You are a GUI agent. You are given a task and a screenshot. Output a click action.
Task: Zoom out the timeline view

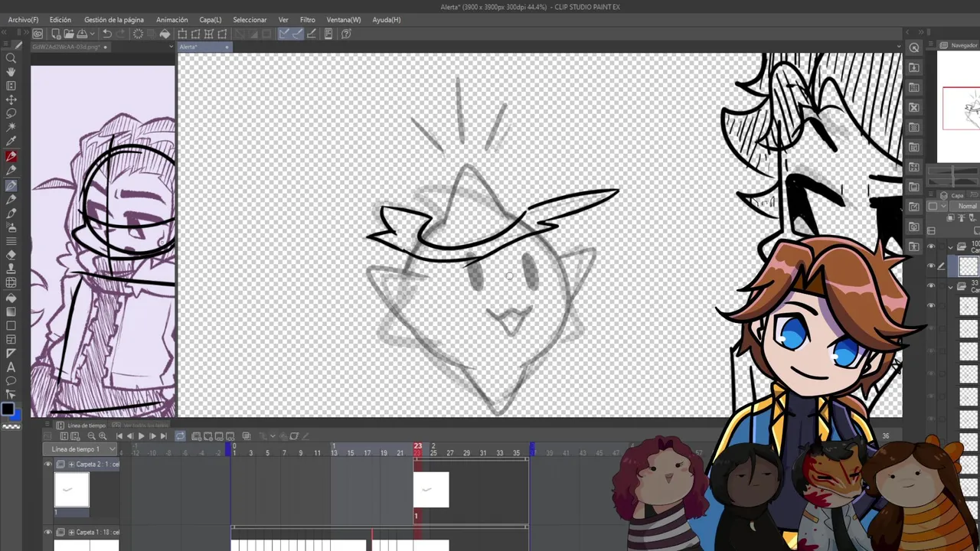point(91,436)
